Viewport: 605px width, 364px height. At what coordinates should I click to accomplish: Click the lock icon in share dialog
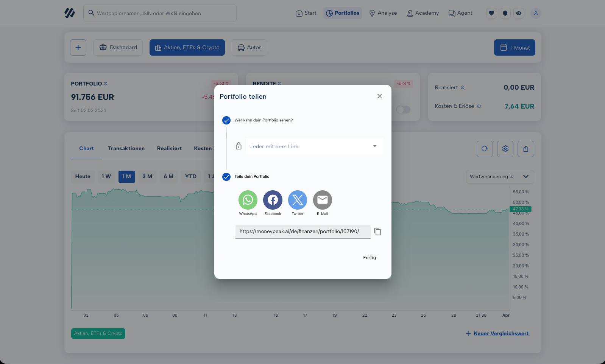pyautogui.click(x=239, y=146)
